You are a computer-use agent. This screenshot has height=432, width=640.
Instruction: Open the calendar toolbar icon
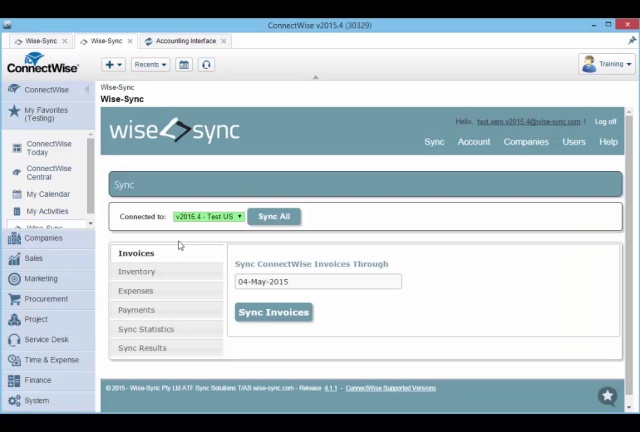[184, 65]
